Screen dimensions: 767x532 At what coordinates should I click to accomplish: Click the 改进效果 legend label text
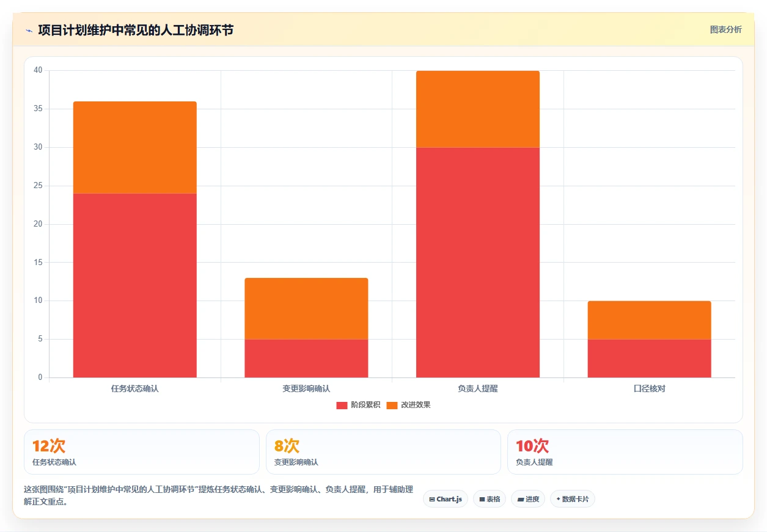416,405
